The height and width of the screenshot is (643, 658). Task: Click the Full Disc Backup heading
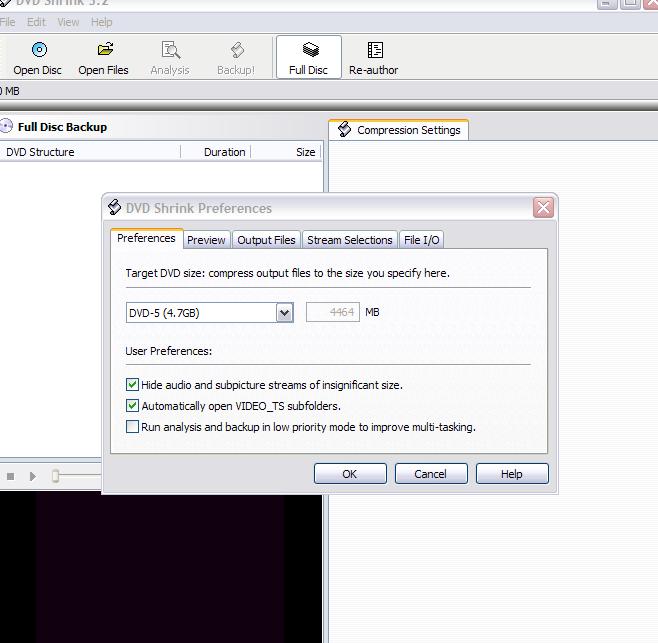[x=62, y=127]
